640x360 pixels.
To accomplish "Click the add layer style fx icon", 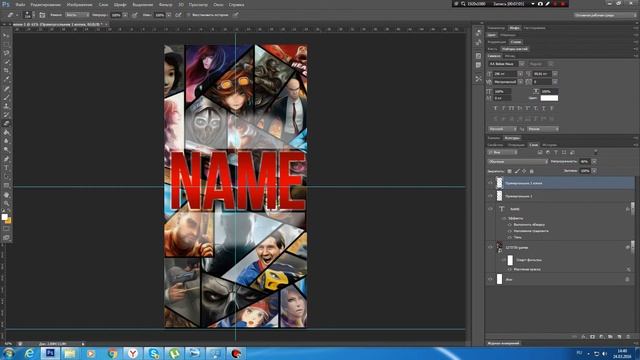I will coord(583,337).
